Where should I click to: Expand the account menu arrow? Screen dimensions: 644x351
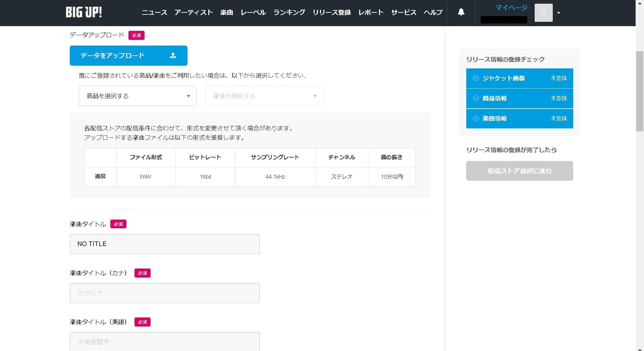pyautogui.click(x=558, y=13)
